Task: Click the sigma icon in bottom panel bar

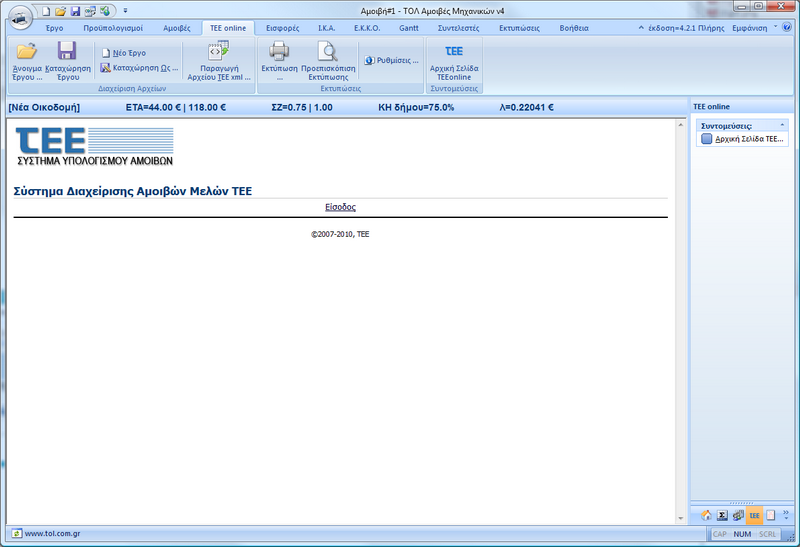Action: pyautogui.click(x=722, y=515)
